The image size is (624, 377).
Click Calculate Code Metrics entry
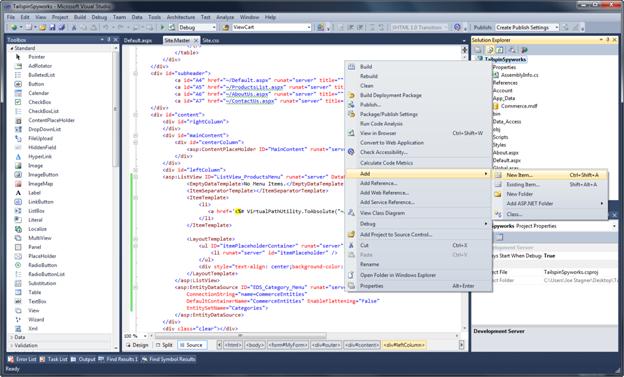pyautogui.click(x=419, y=163)
